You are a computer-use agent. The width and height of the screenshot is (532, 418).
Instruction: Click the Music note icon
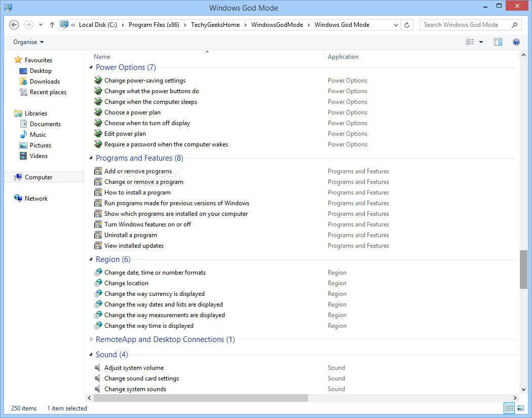[23, 134]
